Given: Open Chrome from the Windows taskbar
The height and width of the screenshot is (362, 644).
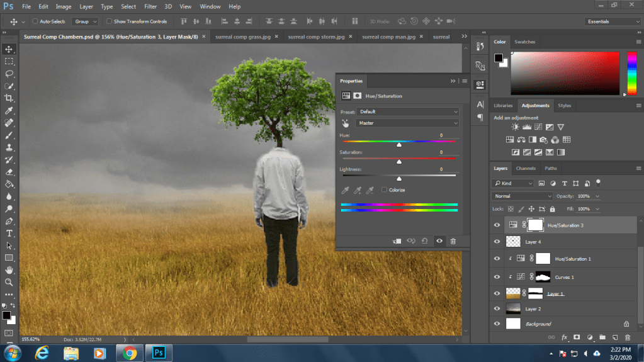Looking at the screenshot, I should click(x=130, y=353).
